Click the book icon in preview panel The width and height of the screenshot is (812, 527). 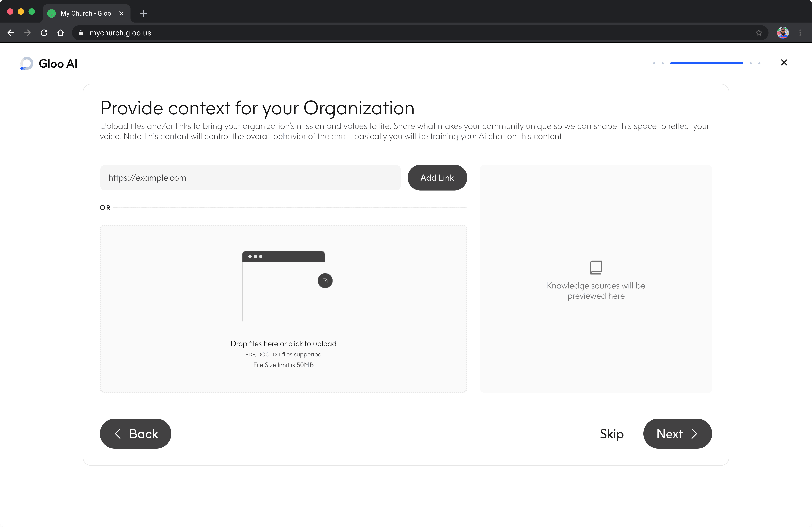(x=596, y=267)
